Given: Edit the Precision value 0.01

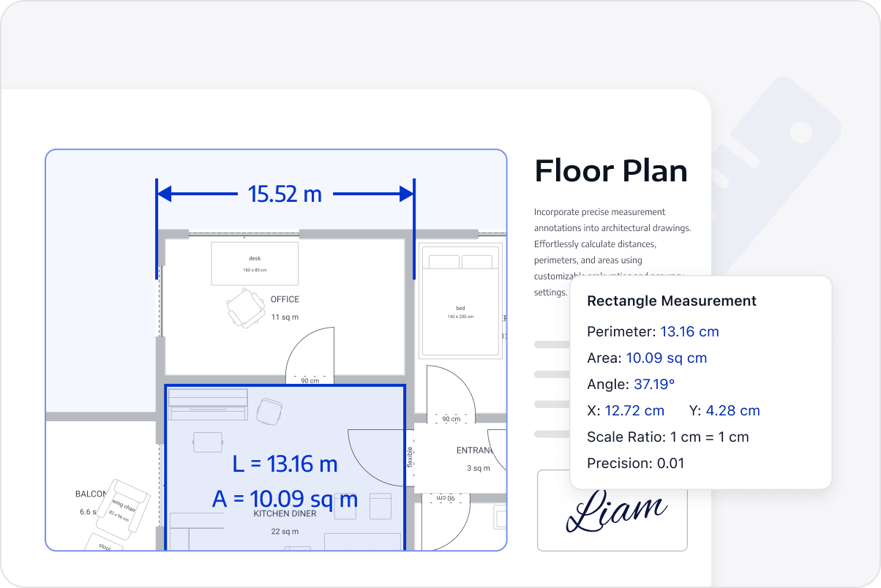Looking at the screenshot, I should click(668, 463).
